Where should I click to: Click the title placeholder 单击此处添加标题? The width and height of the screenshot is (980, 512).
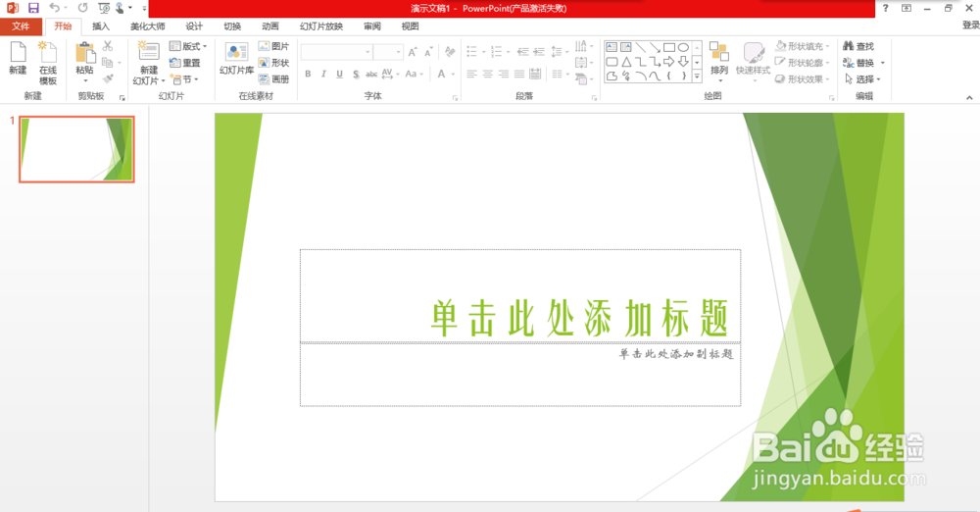point(580,319)
